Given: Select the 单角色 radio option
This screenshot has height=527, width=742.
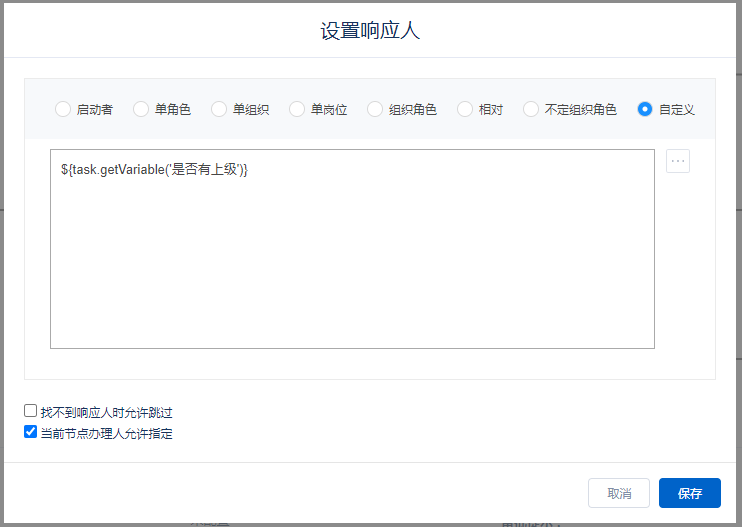Looking at the screenshot, I should 141,109.
